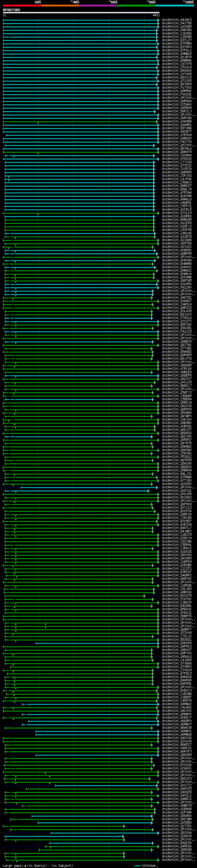The height and width of the screenshot is (868, 197).
Task: Click the orange ~40% identity legend segment
Action: point(60,6)
